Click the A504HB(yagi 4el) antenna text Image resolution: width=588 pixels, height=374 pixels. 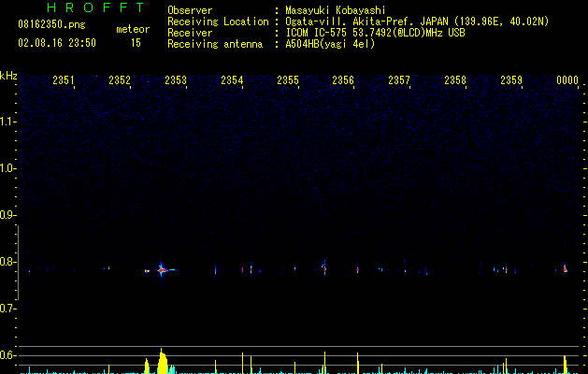tap(330, 44)
